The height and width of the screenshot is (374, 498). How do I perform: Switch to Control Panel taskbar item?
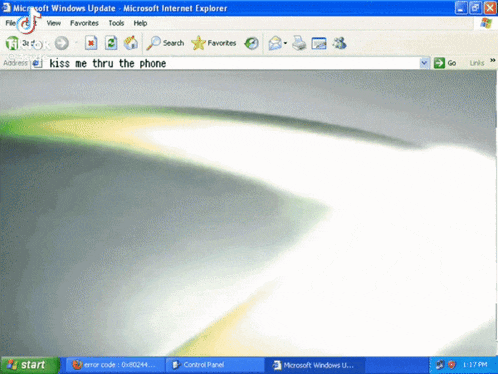pos(215,365)
